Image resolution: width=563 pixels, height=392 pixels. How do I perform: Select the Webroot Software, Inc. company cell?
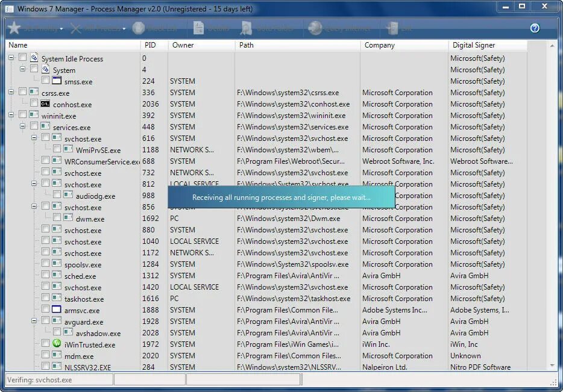point(398,161)
